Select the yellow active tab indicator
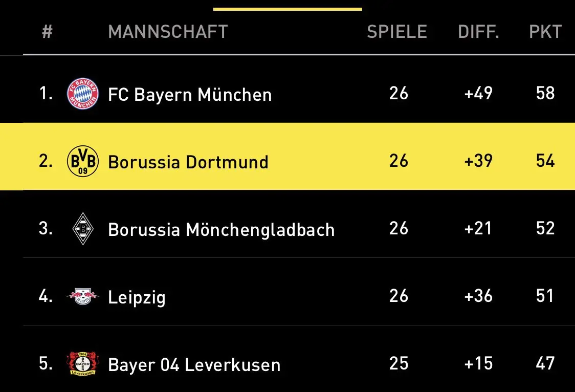Image resolution: width=575 pixels, height=392 pixels. pyautogui.click(x=287, y=9)
